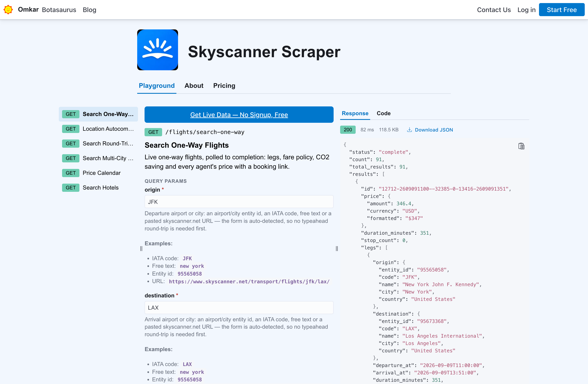Click the /flights/search-one-way path text
588x384 pixels.
pos(205,132)
